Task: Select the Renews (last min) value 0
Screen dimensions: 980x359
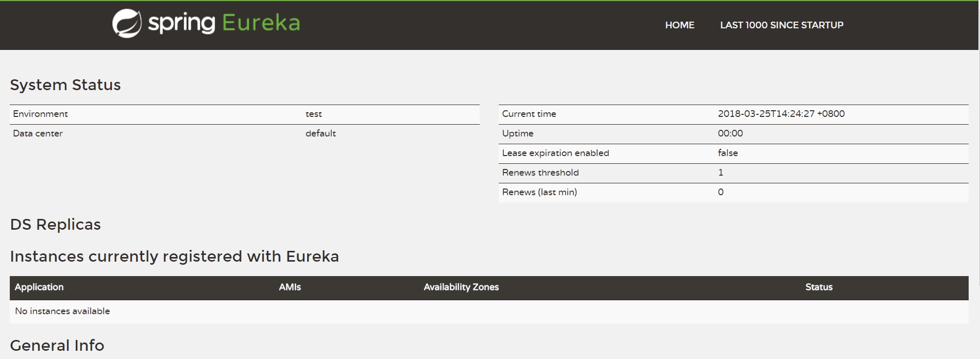Action: (721, 192)
